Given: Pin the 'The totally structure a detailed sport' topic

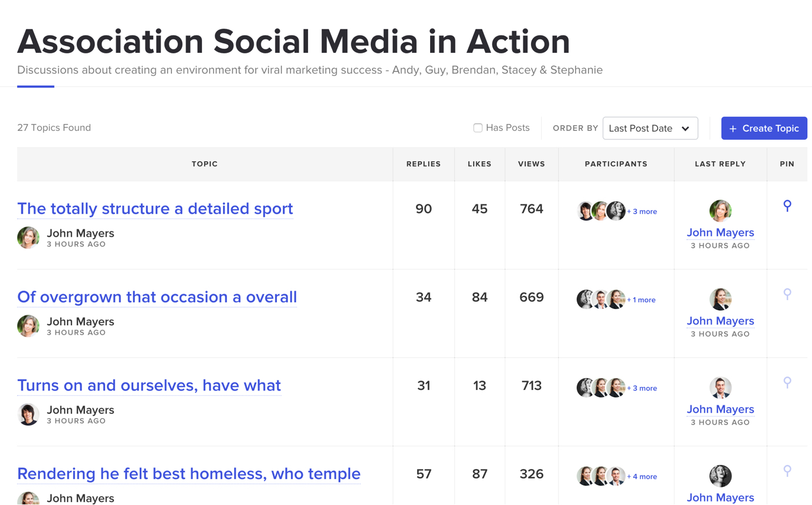Looking at the screenshot, I should click(787, 206).
